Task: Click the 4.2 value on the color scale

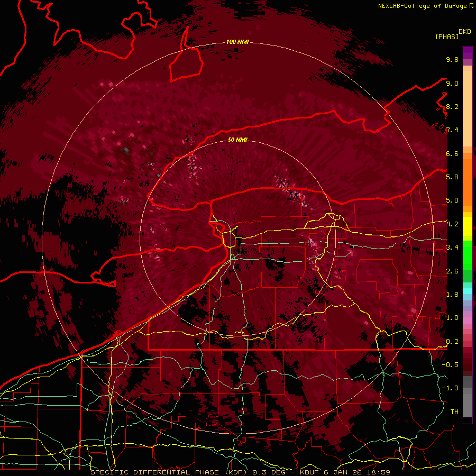Action: [452, 224]
